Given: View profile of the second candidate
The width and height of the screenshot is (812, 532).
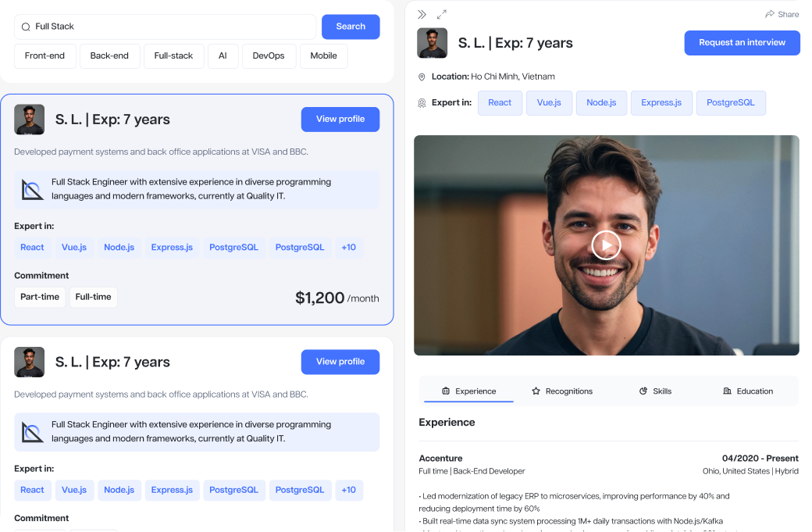Looking at the screenshot, I should point(340,362).
